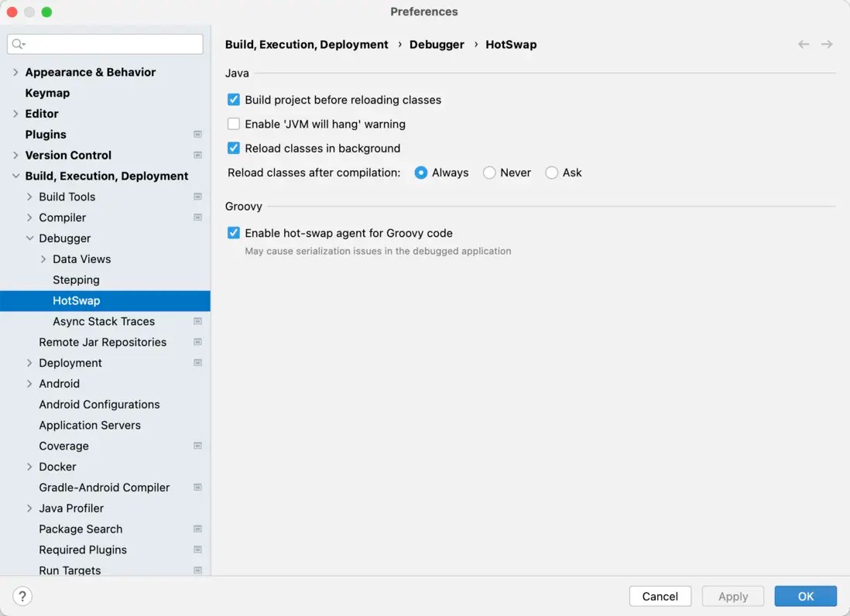
Task: Enable the 'JVM will hang' warning checkbox
Action: pos(234,124)
